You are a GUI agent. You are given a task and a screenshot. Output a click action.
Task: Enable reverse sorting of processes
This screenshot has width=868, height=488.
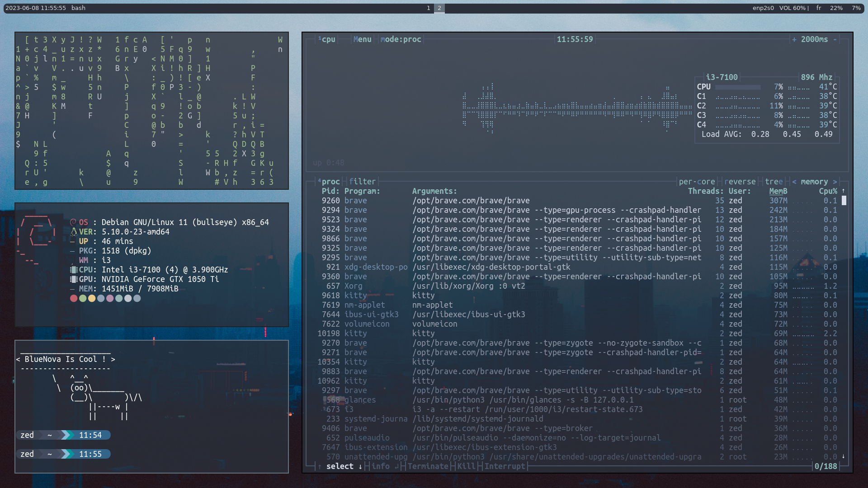tap(740, 181)
